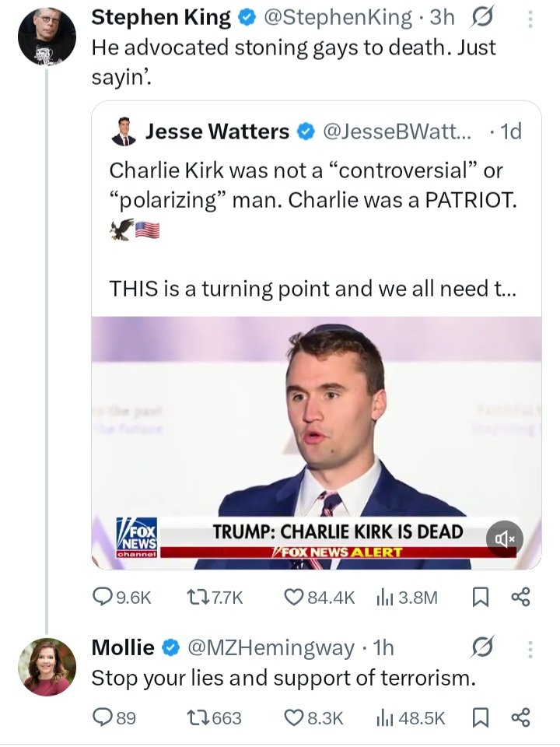View analytics showing 3.8M views
Screen dimensions: 560x747
pyautogui.click(x=384, y=598)
